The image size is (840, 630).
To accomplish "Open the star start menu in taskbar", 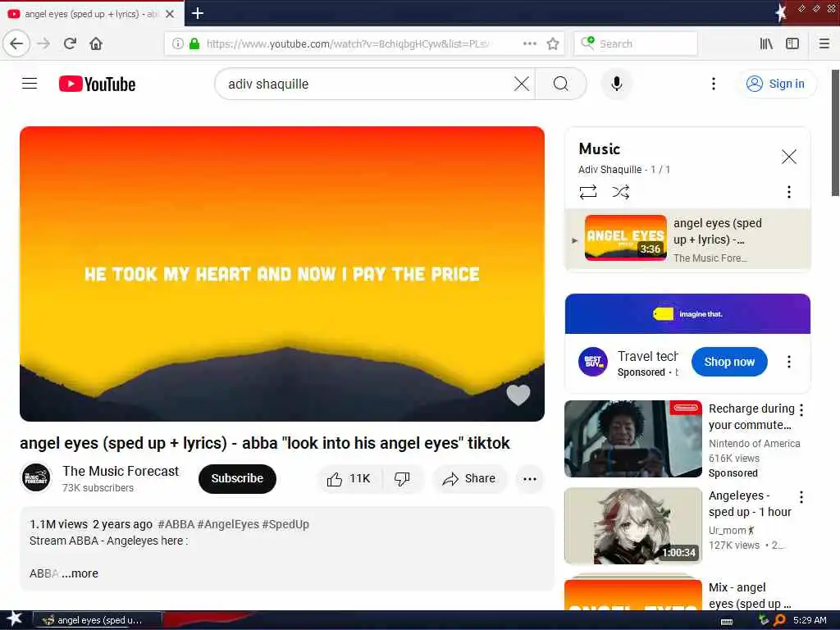I will [x=14, y=619].
